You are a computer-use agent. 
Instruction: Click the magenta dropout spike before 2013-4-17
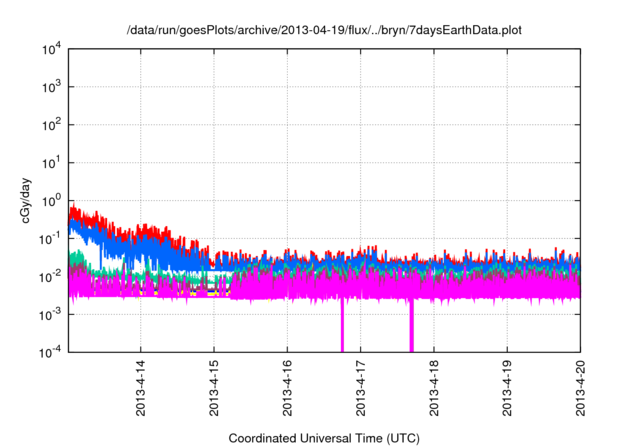[342, 326]
